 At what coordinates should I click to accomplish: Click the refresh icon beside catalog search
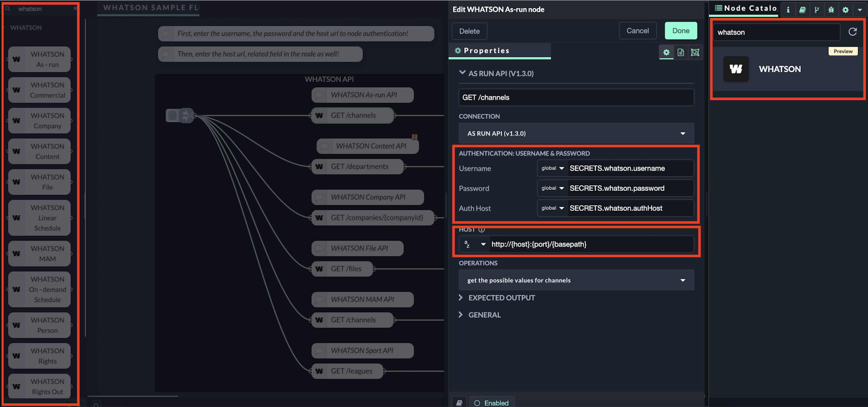point(852,32)
